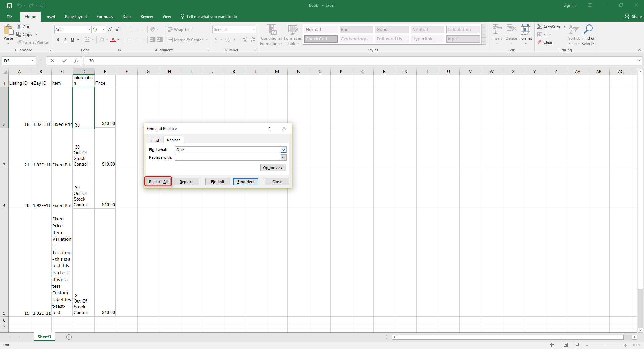Image resolution: width=644 pixels, height=349 pixels.
Task: Click the Comma Style icon
Action: tap(235, 40)
